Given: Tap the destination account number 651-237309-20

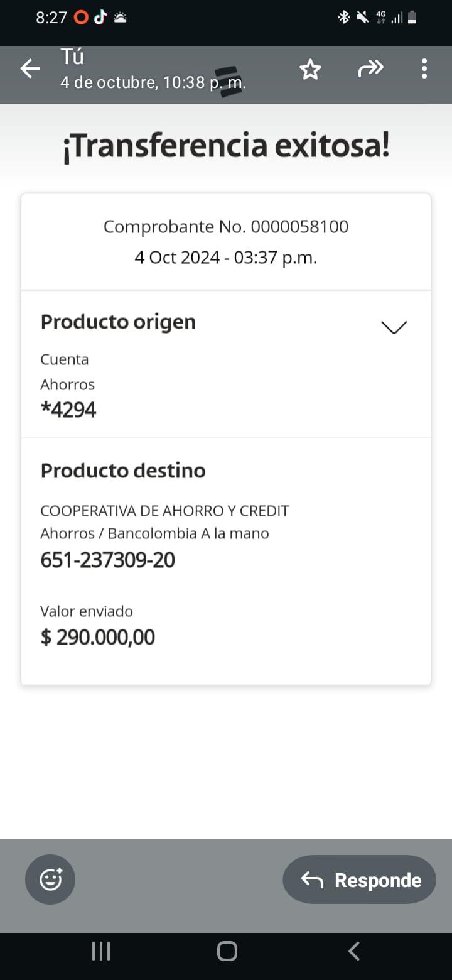Looking at the screenshot, I should pos(107,560).
